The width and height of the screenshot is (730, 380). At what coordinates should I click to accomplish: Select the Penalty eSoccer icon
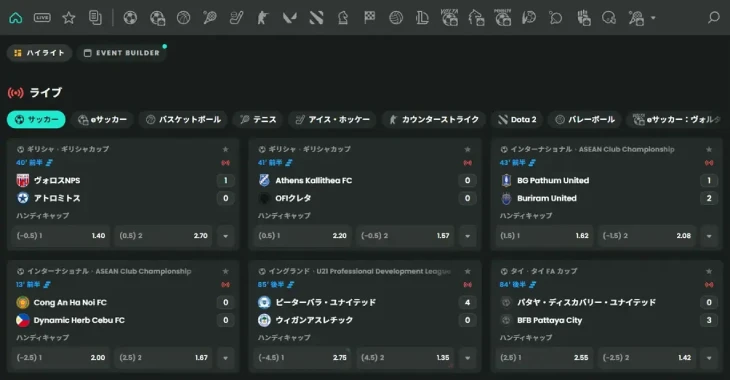pos(503,18)
